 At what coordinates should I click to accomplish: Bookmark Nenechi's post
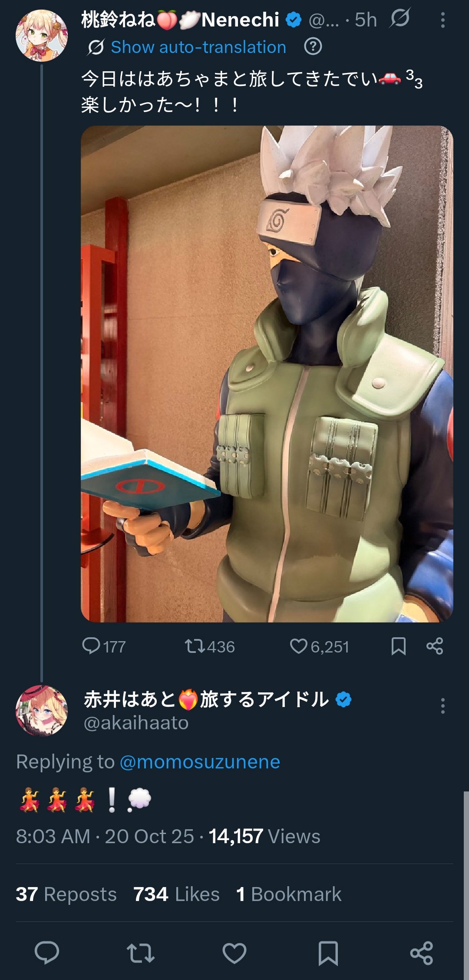point(398,646)
